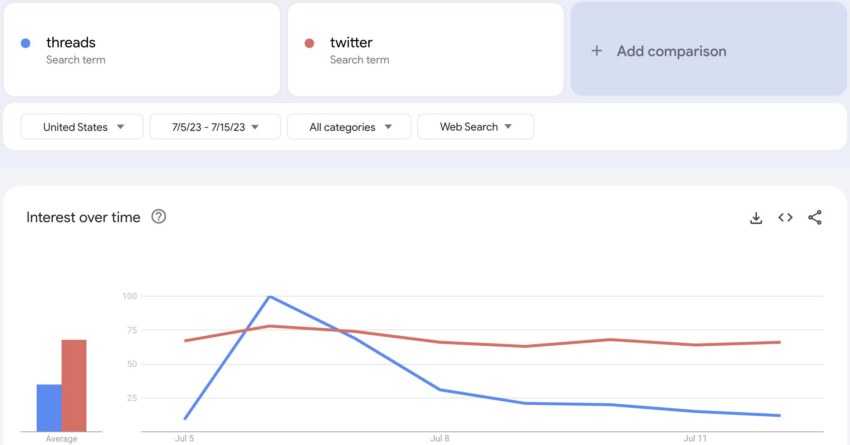The image size is (850, 445).
Task: Open the All categories dropdown
Action: pos(348,127)
